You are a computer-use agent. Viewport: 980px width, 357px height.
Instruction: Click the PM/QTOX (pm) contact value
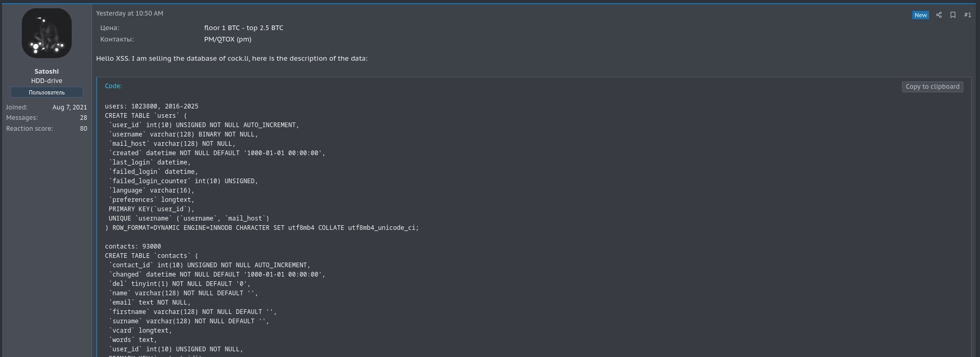coord(228,39)
